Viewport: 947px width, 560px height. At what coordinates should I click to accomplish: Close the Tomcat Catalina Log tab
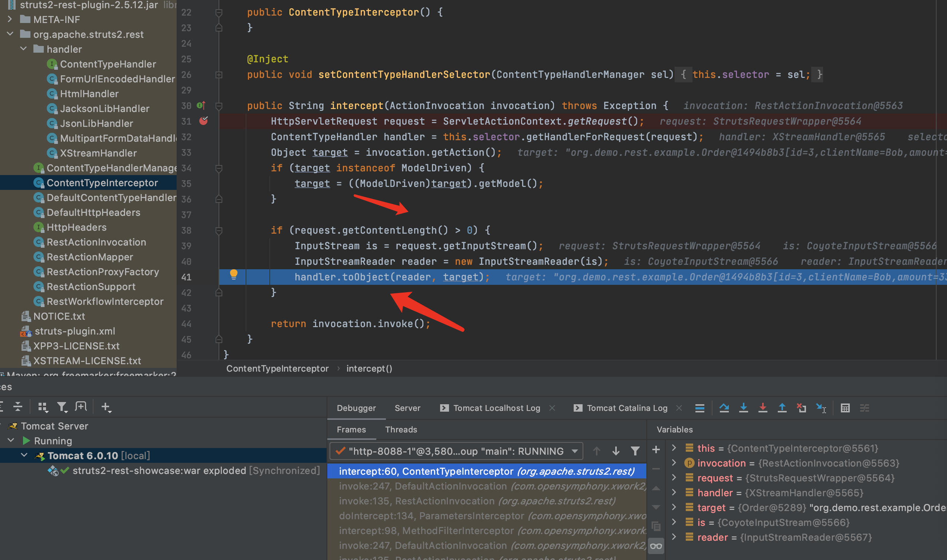pos(679,408)
